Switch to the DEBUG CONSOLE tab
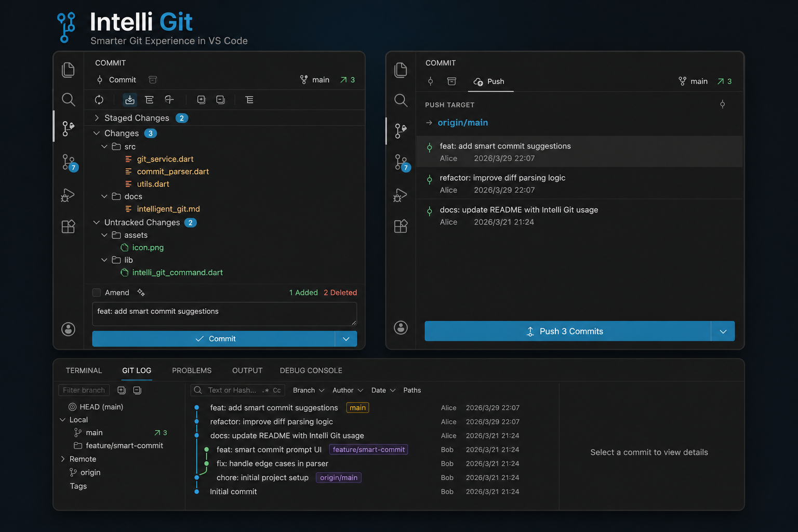 [311, 370]
